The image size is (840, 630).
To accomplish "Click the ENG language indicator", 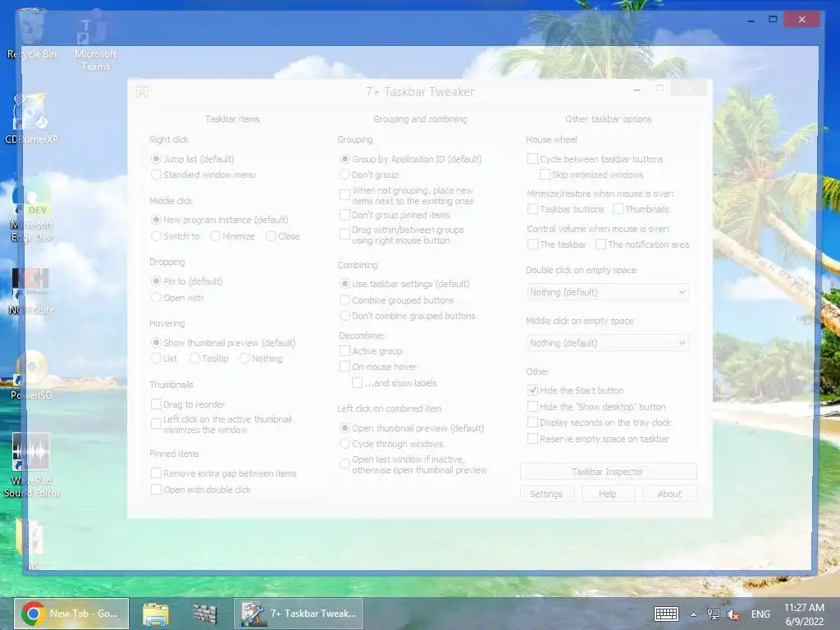I will point(760,614).
